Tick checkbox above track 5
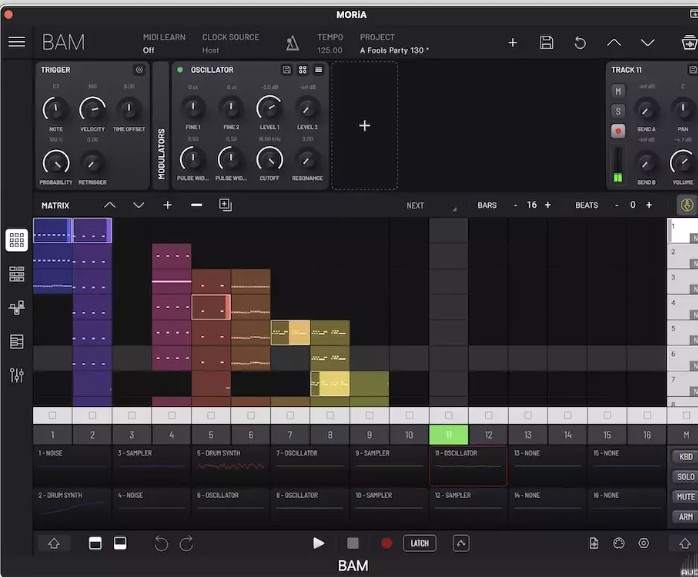 pyautogui.click(x=211, y=415)
